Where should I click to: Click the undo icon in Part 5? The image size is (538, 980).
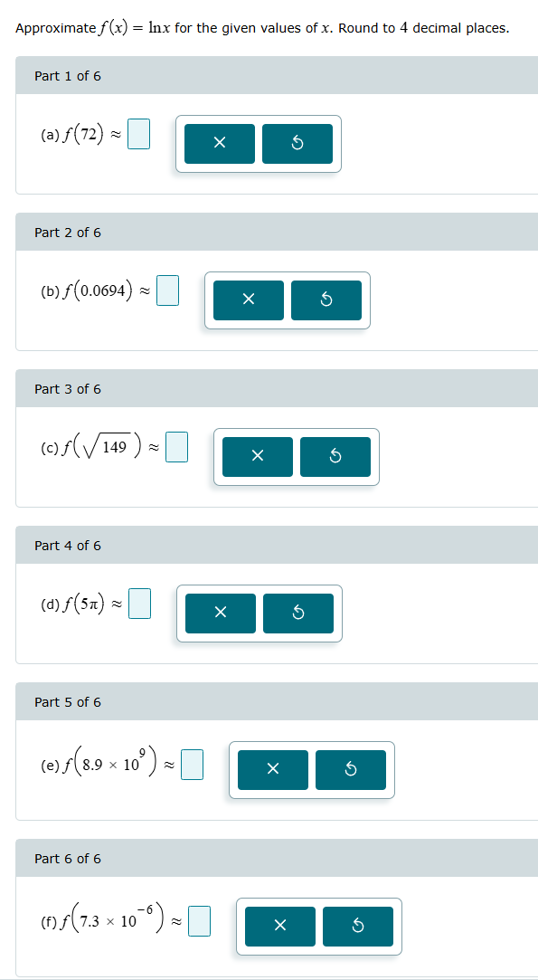[351, 770]
